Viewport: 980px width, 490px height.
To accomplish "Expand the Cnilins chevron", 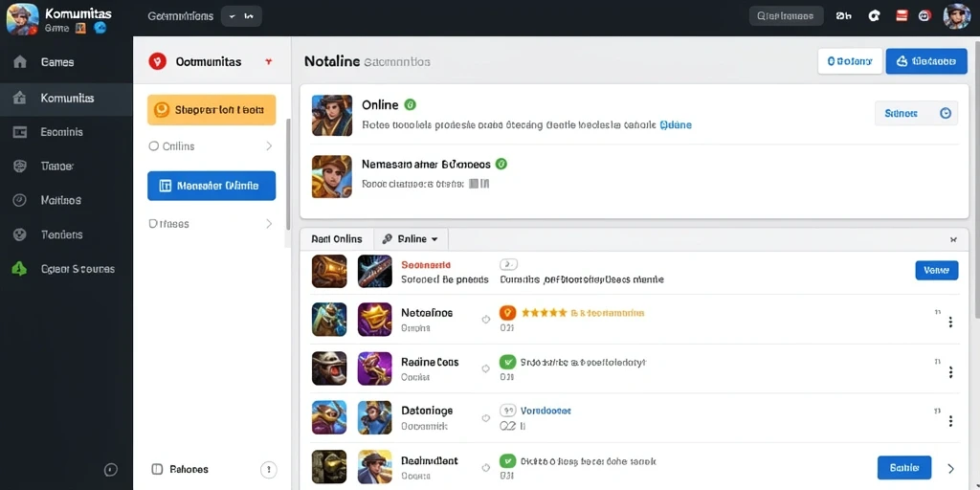I will 269,146.
